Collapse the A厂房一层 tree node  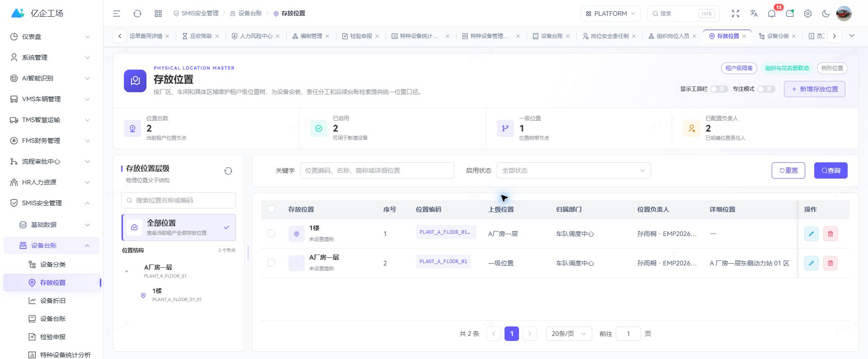coord(127,271)
